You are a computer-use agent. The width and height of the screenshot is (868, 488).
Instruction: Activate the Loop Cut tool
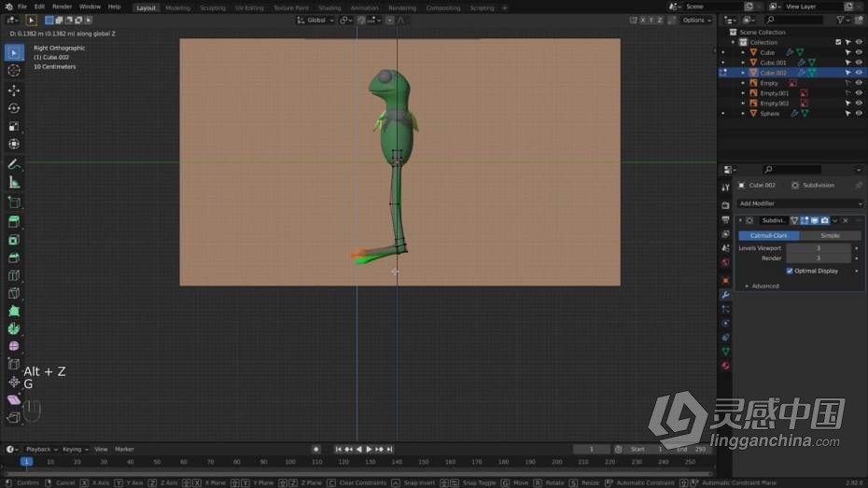click(14, 275)
